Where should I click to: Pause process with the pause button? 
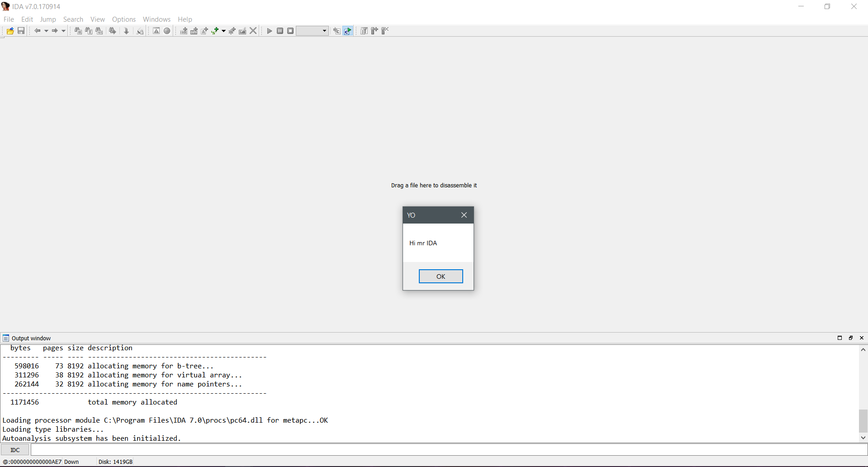pyautogui.click(x=280, y=31)
